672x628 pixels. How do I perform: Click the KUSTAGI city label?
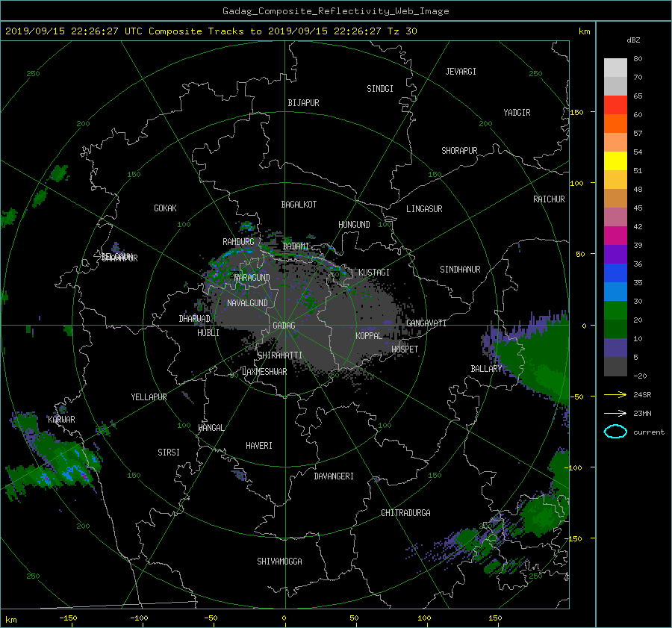[374, 273]
